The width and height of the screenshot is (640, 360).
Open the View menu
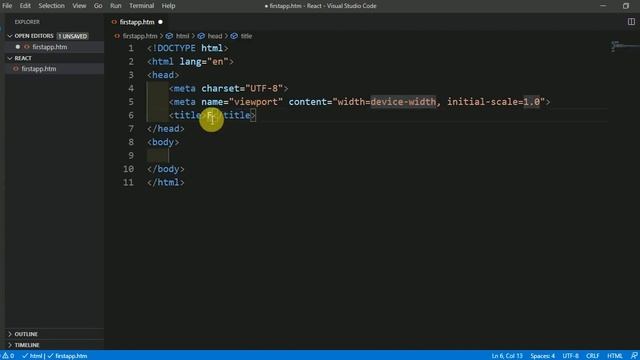coord(79,6)
